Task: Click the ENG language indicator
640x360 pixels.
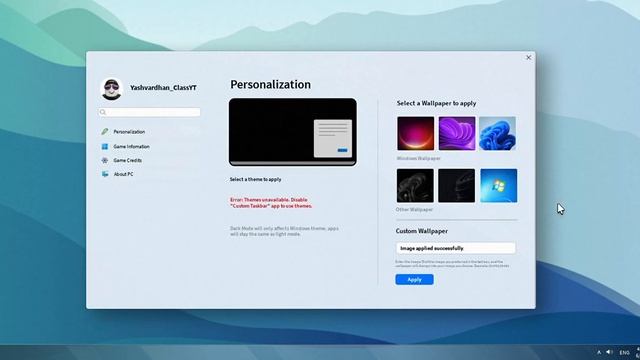Action: [624, 353]
